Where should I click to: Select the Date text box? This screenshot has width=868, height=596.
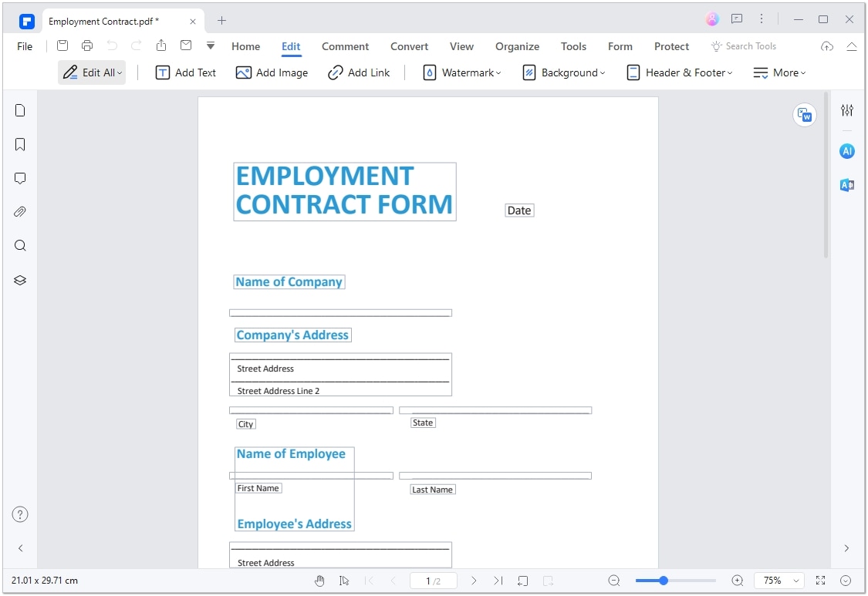point(519,210)
